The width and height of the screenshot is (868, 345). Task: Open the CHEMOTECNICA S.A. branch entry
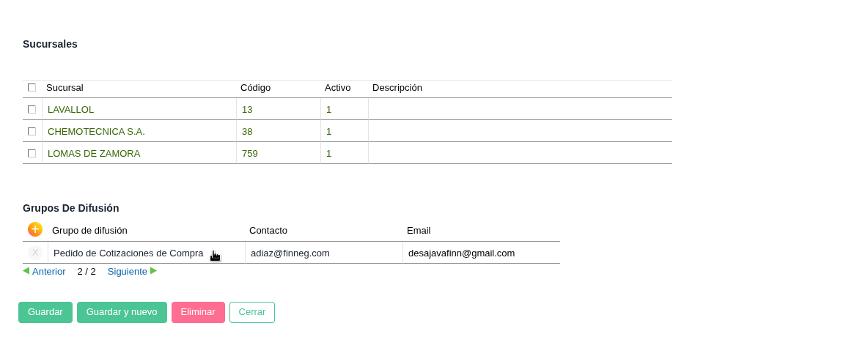click(x=96, y=132)
